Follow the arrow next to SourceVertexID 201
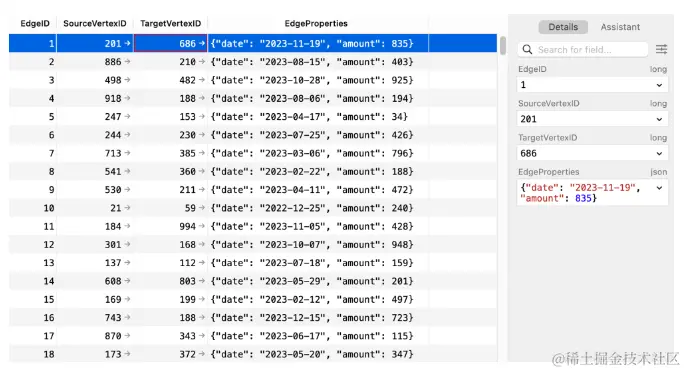 click(x=127, y=43)
